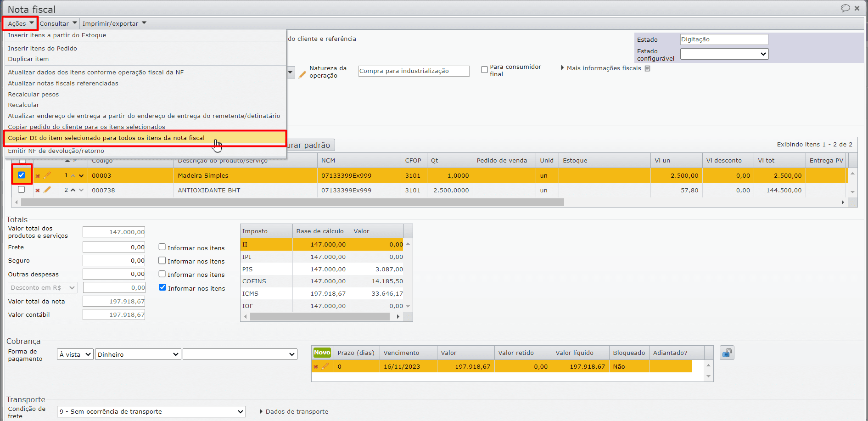Click the green Novo button in payments
868x421 pixels.
[322, 353]
